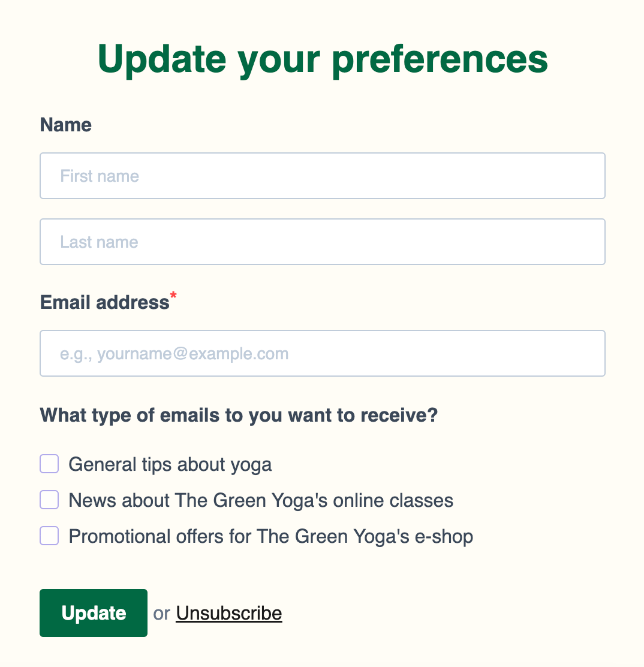The image size is (644, 667).
Task: Enable the online classes news checkbox
Action: pyautogui.click(x=49, y=500)
